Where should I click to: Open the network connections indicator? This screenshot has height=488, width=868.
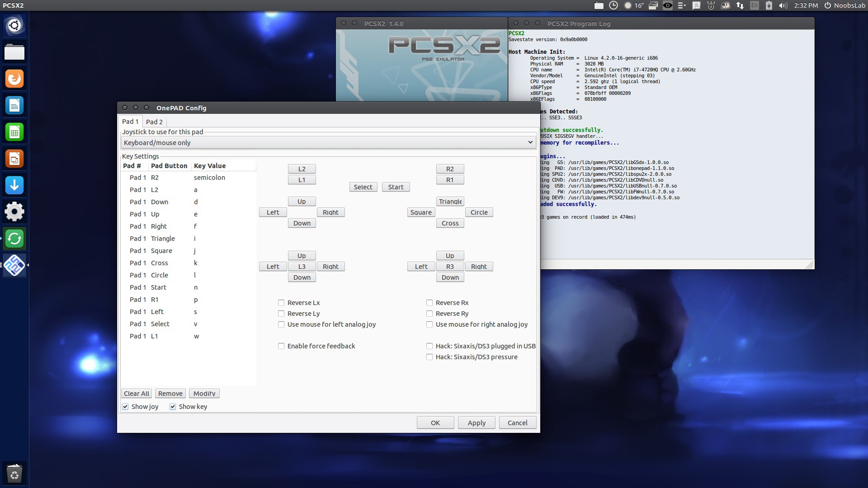pos(740,5)
